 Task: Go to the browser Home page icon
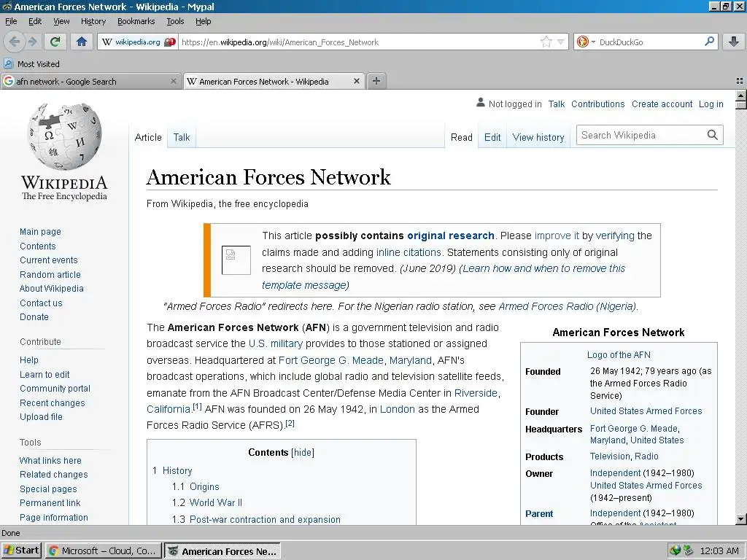82,42
